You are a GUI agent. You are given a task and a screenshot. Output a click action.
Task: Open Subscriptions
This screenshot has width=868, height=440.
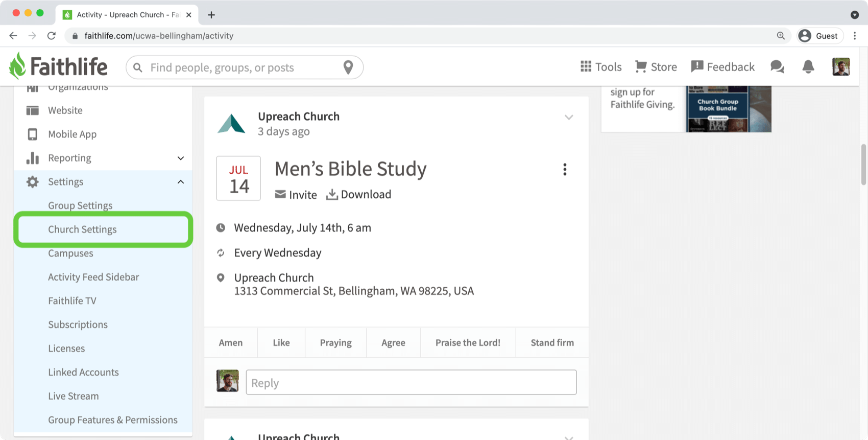click(x=78, y=325)
